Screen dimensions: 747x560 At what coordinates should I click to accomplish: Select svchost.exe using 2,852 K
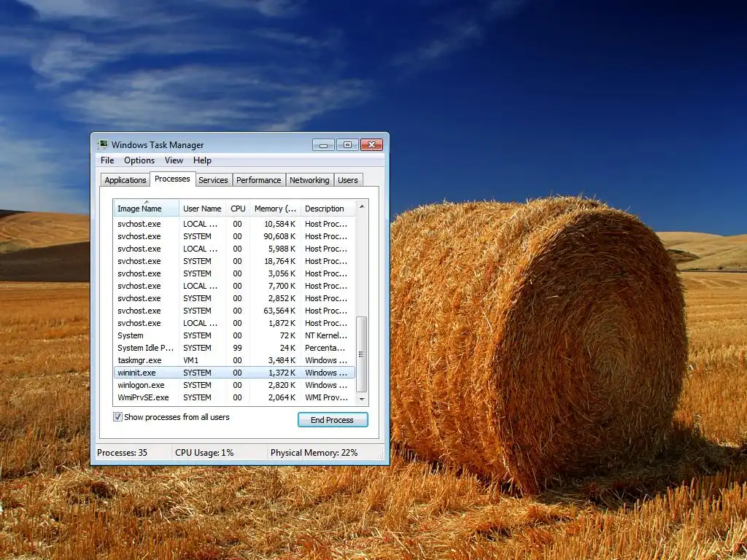click(234, 298)
